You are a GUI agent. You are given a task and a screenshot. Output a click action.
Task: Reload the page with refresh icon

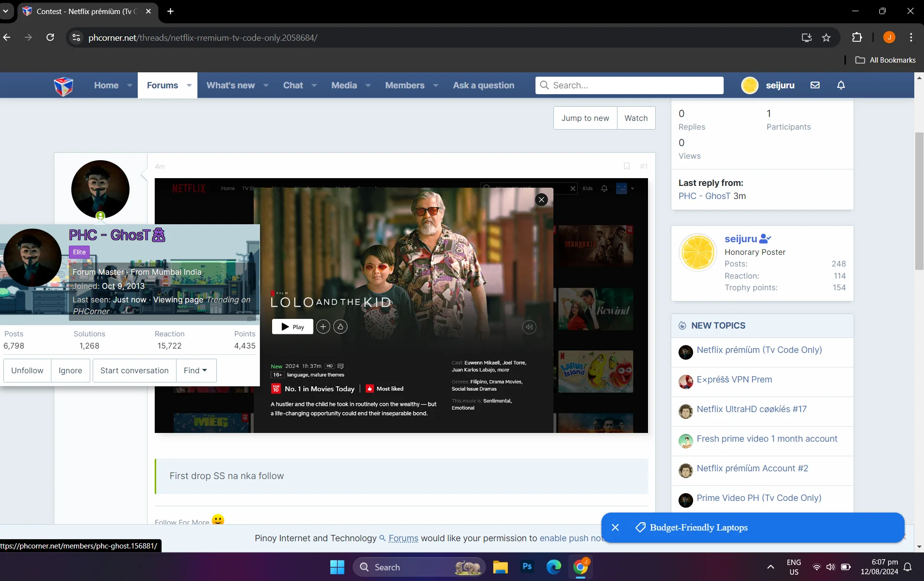point(50,37)
